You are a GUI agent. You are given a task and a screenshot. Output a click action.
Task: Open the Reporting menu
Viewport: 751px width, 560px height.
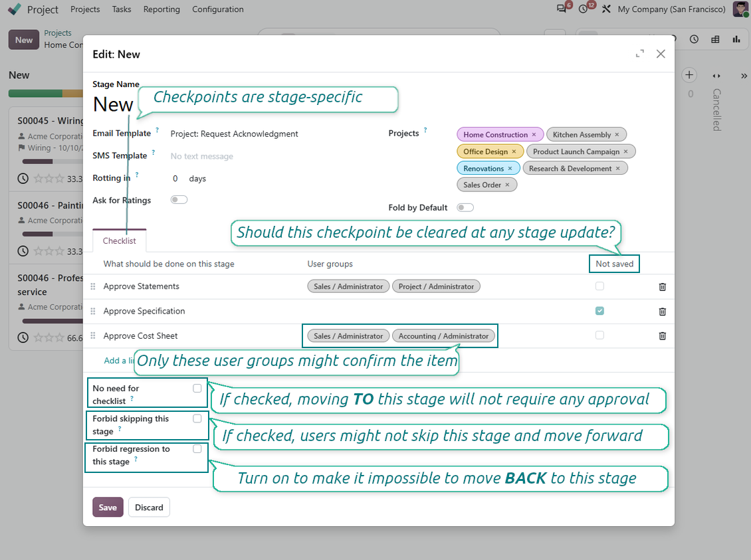pos(162,9)
